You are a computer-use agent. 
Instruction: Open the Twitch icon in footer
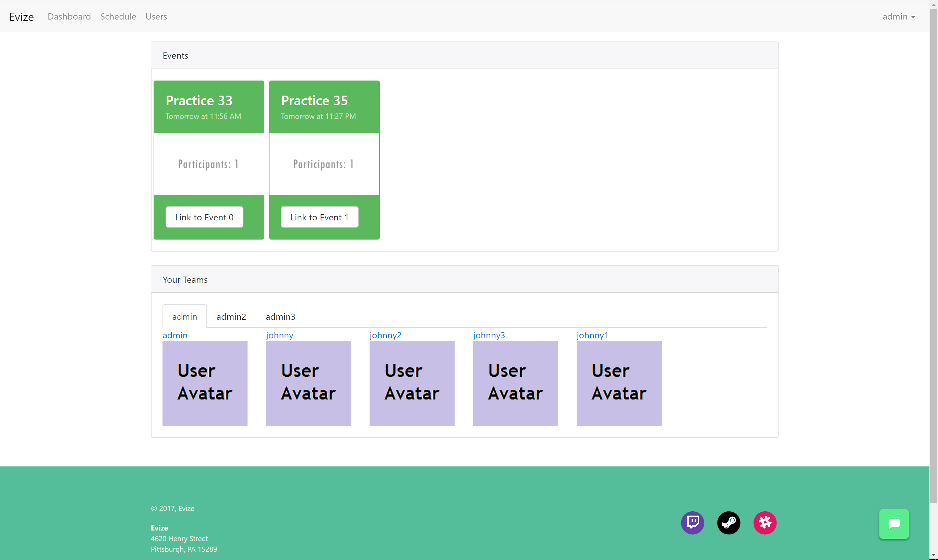(692, 523)
